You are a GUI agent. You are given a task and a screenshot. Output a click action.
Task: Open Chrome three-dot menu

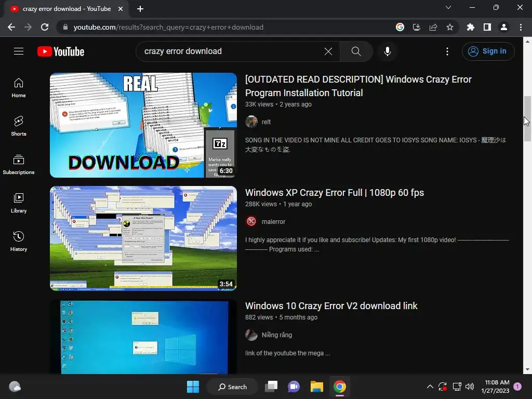(521, 27)
